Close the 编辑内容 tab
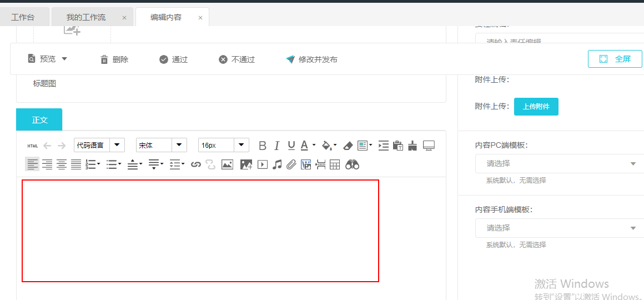The image size is (644, 300). pos(200,18)
